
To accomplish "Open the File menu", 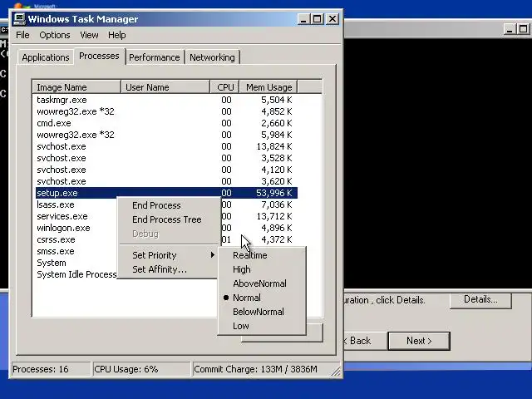I will click(22, 35).
